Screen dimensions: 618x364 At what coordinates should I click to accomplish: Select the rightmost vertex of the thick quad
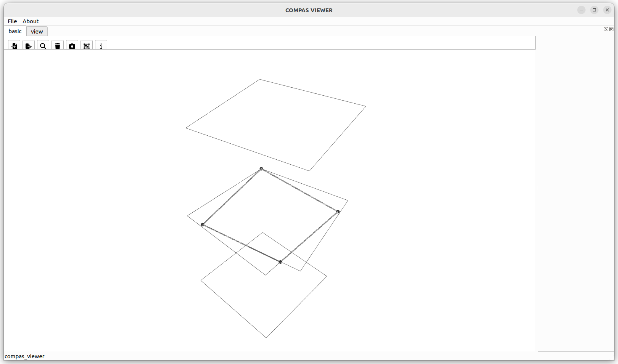tap(338, 212)
